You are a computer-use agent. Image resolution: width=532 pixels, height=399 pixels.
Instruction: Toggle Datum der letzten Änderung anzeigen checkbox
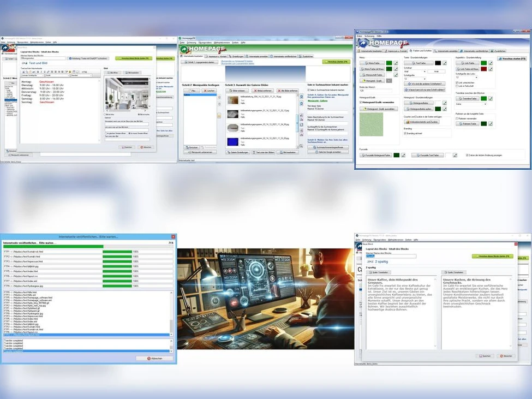[467, 155]
